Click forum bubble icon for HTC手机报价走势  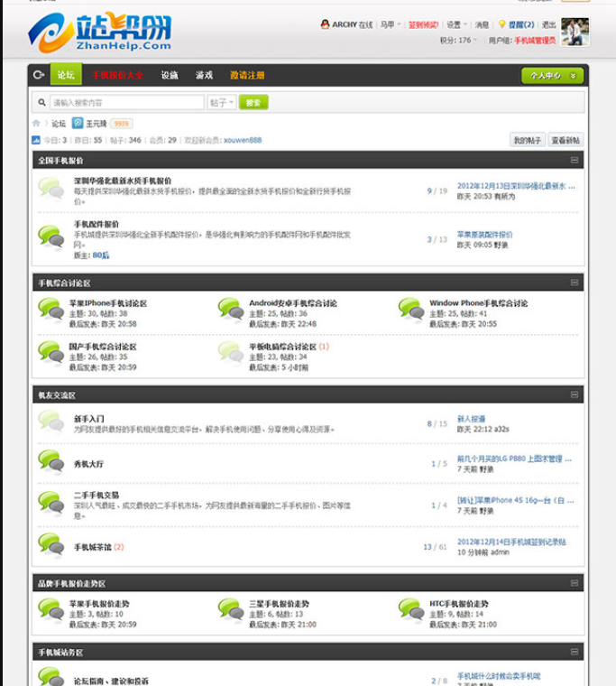coord(411,610)
